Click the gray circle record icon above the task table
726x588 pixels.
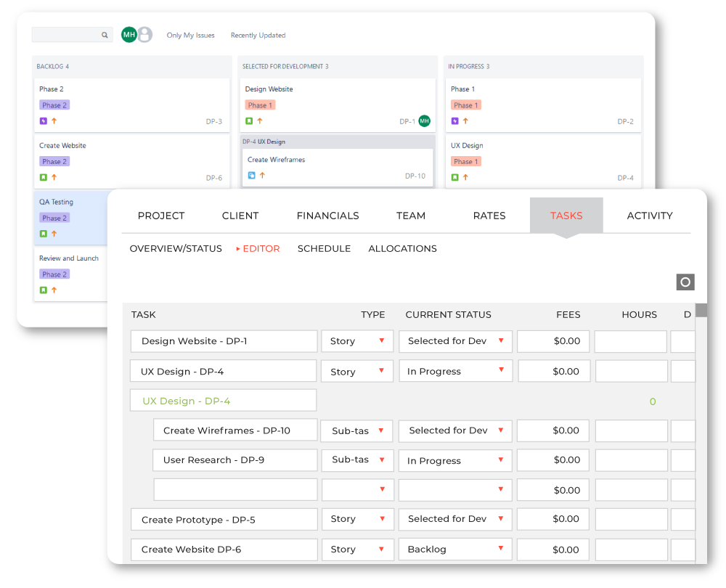(685, 282)
